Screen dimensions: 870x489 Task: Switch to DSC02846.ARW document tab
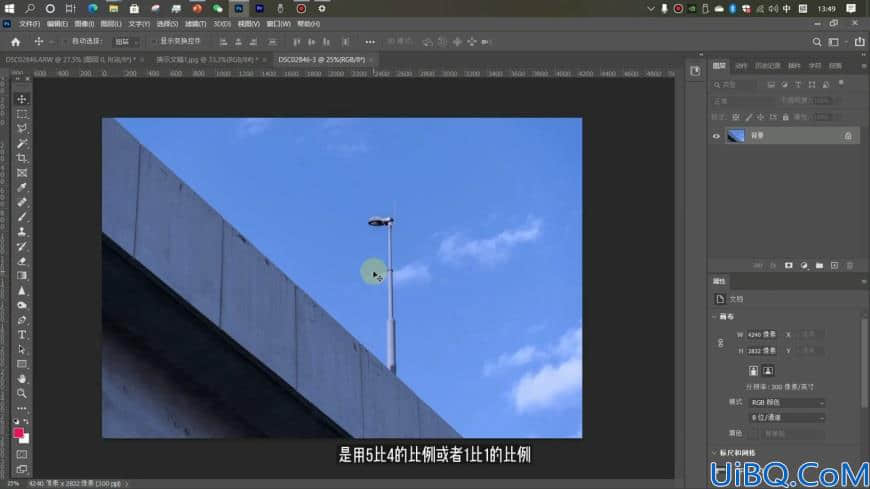71,59
